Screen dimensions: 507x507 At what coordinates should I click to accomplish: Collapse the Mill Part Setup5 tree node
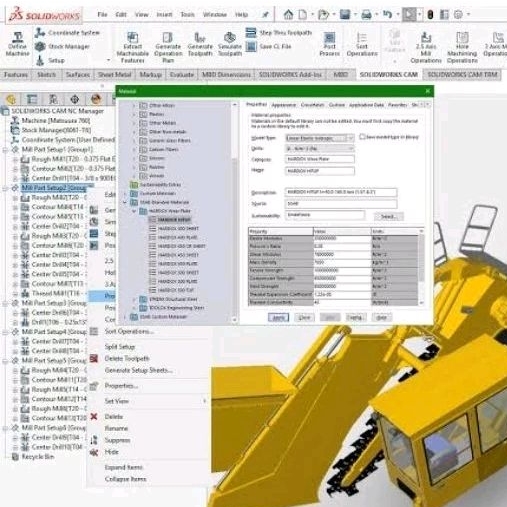(x=5, y=361)
